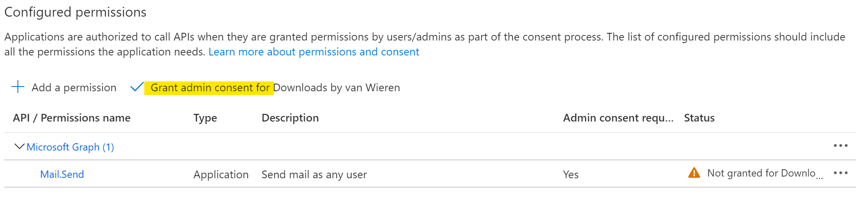Open the ellipsis menu for Mail.Send row

tap(840, 173)
